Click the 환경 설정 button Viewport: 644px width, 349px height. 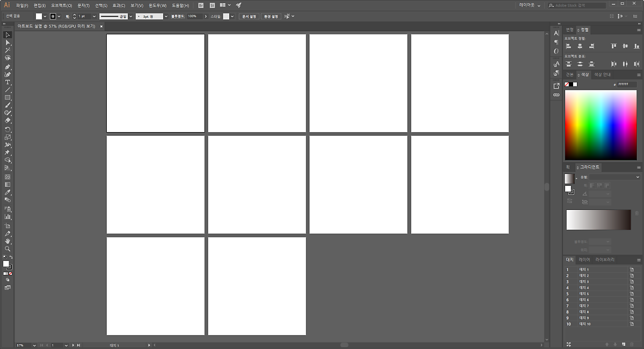pos(272,17)
